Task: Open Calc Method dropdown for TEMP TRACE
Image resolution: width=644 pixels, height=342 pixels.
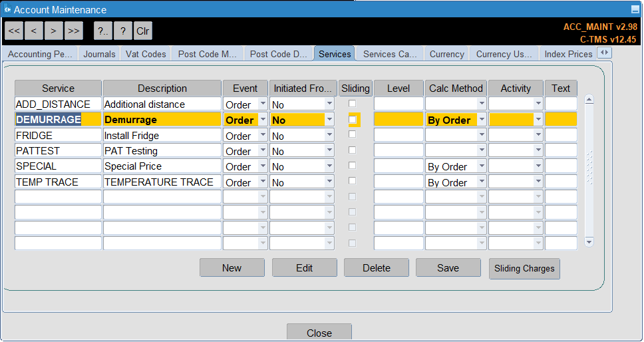Action: click(482, 182)
